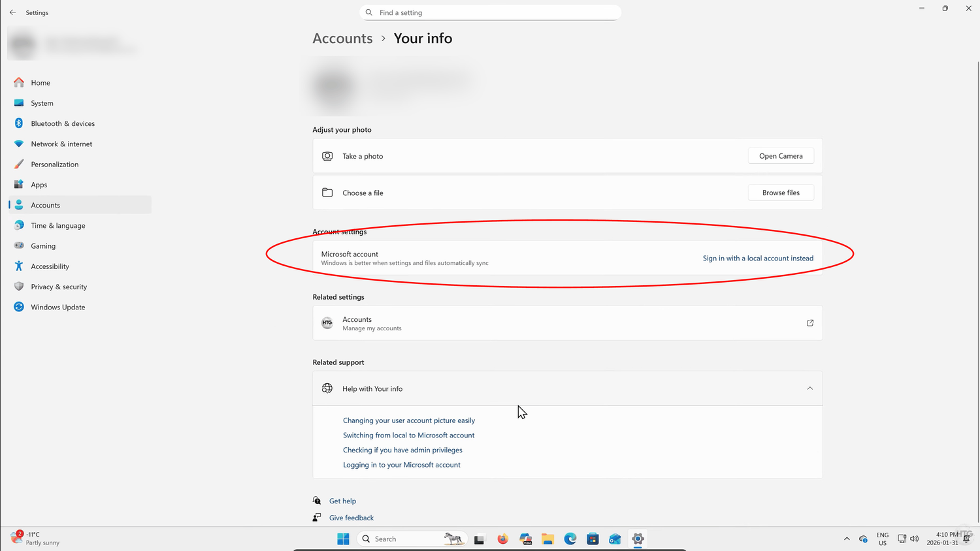Screen dimensions: 980x551
Task: Click the Browse files button
Action: [x=781, y=193]
